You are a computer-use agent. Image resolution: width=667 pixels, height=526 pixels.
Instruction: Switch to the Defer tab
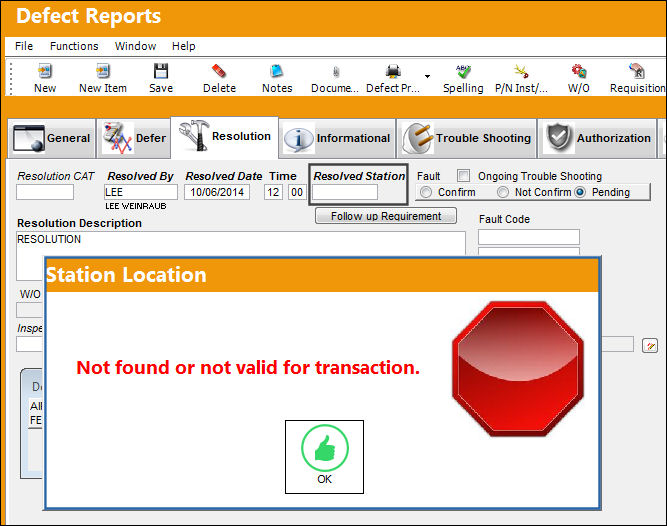point(134,138)
